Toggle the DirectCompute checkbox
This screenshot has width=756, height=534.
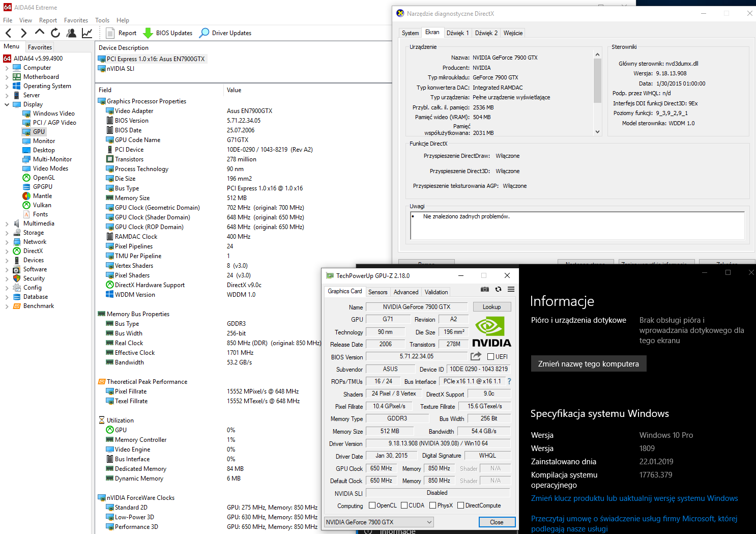pos(460,505)
